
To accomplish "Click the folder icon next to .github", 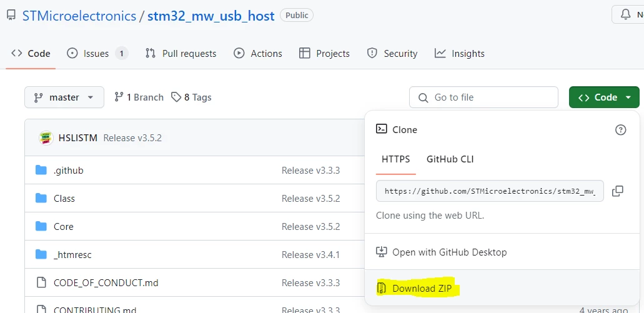I will 41,170.
